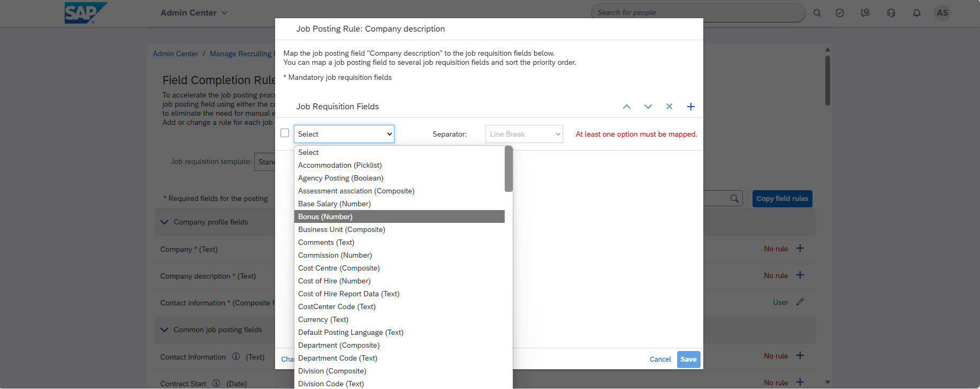The height and width of the screenshot is (389, 980).
Task: Click the Search for people field
Action: (x=698, y=12)
